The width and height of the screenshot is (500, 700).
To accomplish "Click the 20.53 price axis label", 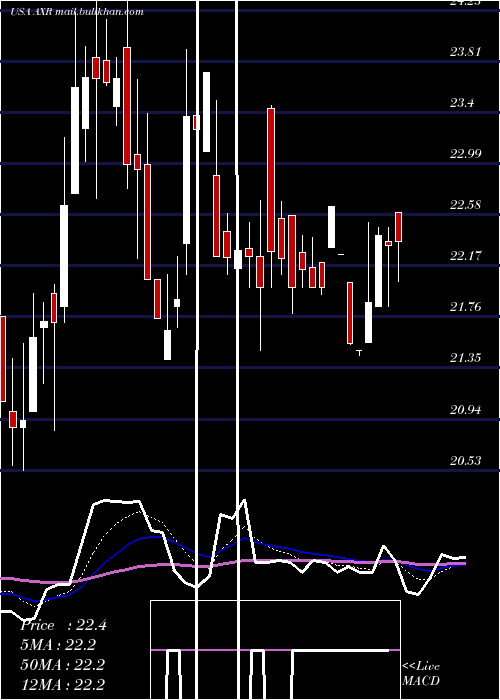I will click(x=465, y=461).
